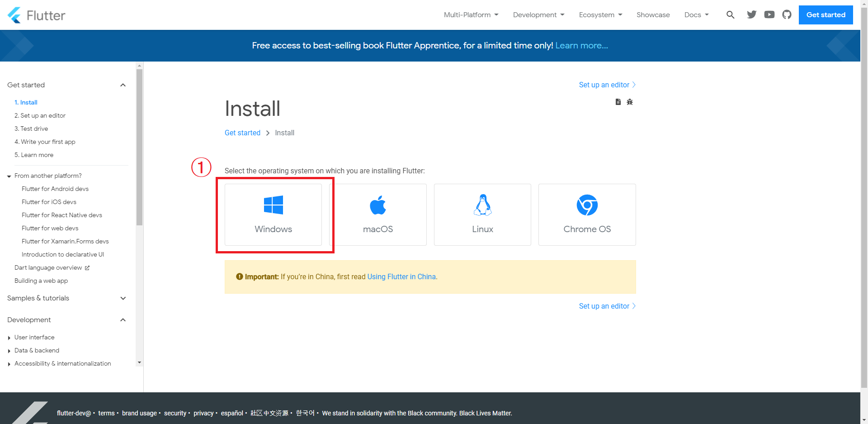868x424 pixels.
Task: Switch to español in the footer
Action: [x=232, y=413]
